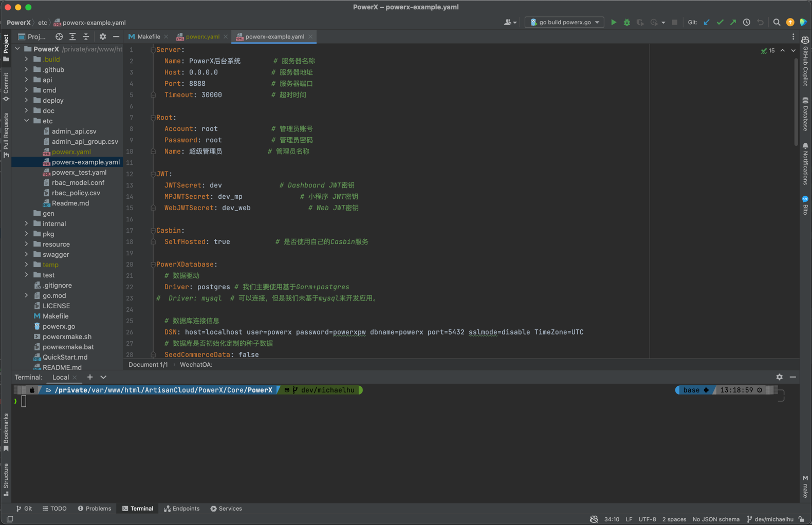812x525 pixels.
Task: Click the IDE update available icon
Action: [x=790, y=22]
